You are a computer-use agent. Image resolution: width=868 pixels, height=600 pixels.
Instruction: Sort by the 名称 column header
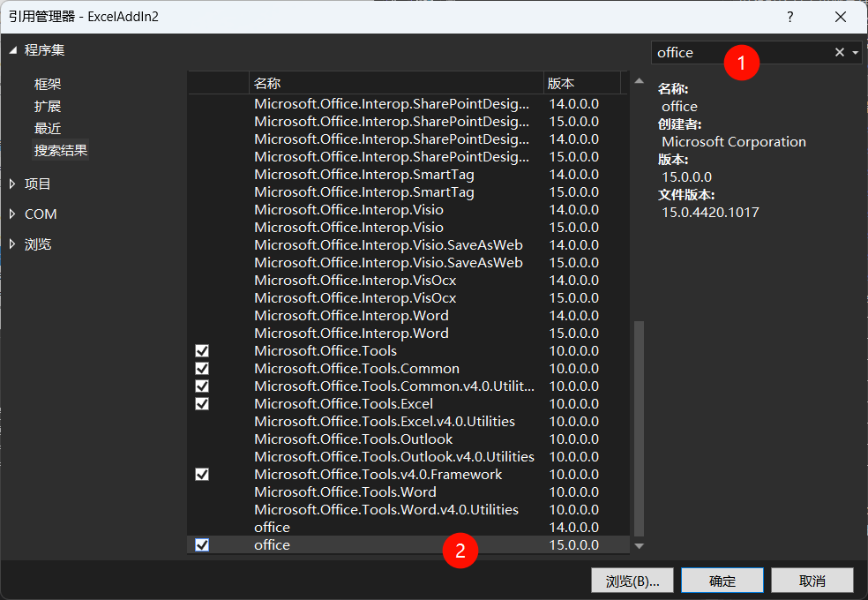[x=396, y=83]
